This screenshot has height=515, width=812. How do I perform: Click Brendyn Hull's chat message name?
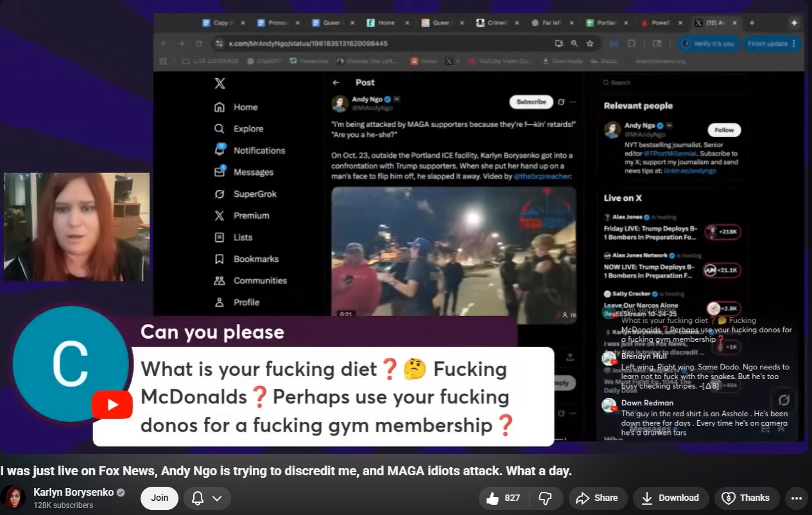[644, 357]
